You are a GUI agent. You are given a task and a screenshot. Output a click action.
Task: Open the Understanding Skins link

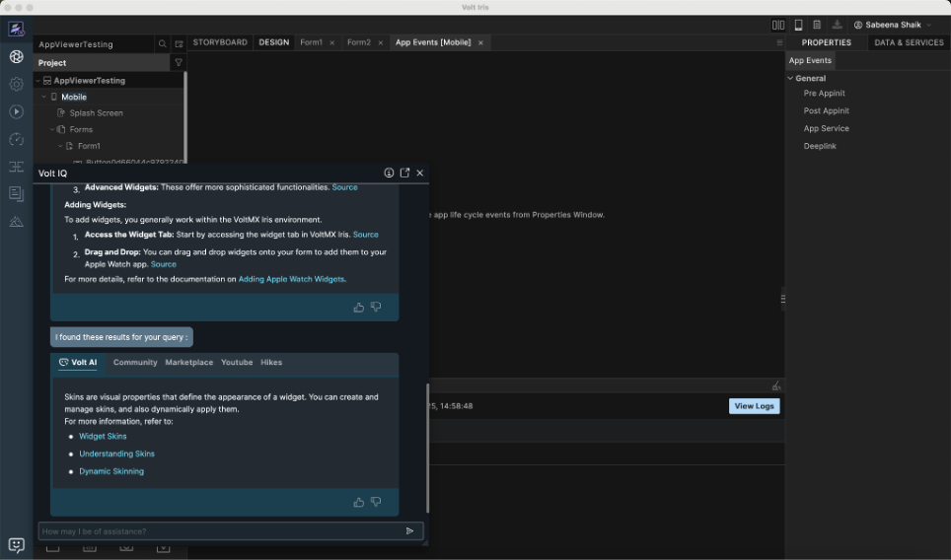(116, 454)
